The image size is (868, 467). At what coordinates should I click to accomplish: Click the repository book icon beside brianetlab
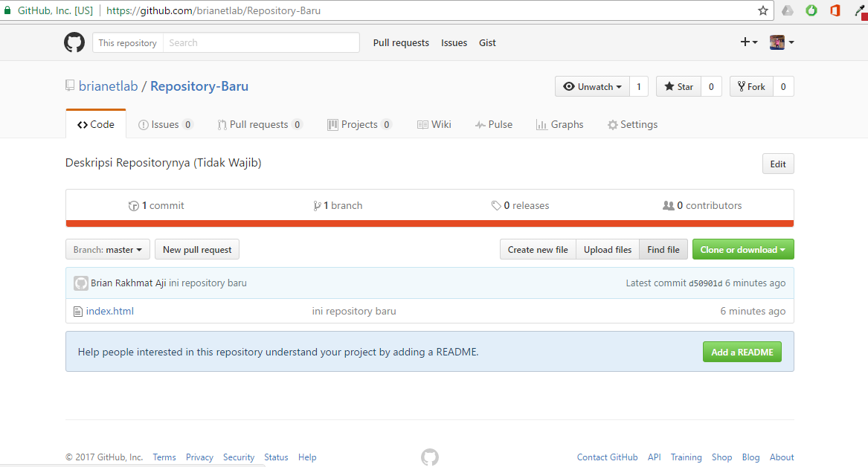click(70, 86)
